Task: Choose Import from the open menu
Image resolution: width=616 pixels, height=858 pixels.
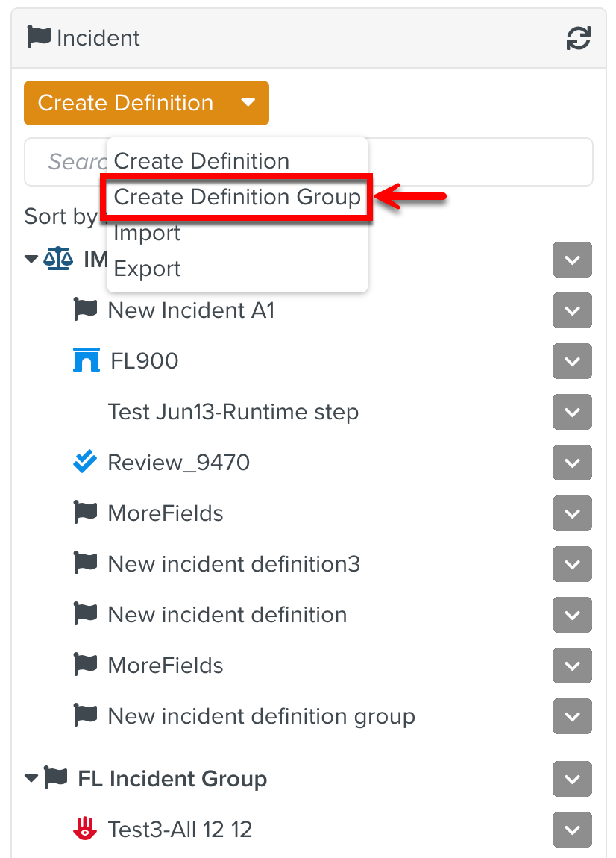Action: point(146,233)
